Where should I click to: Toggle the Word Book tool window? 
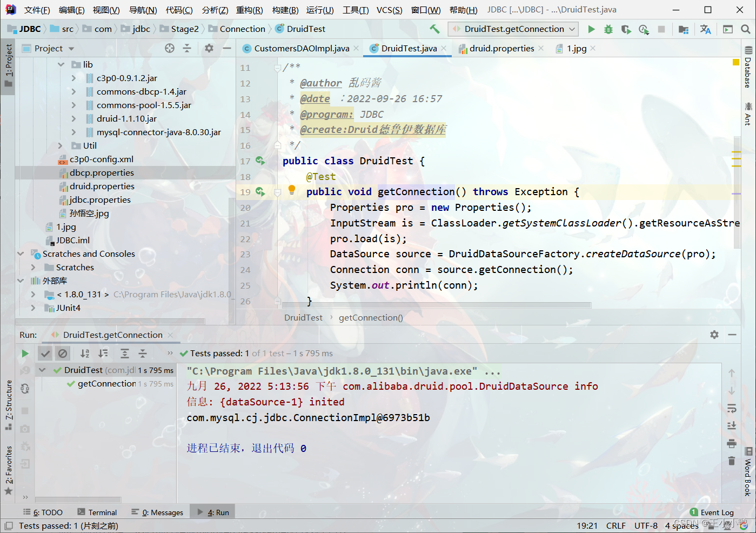tap(748, 471)
